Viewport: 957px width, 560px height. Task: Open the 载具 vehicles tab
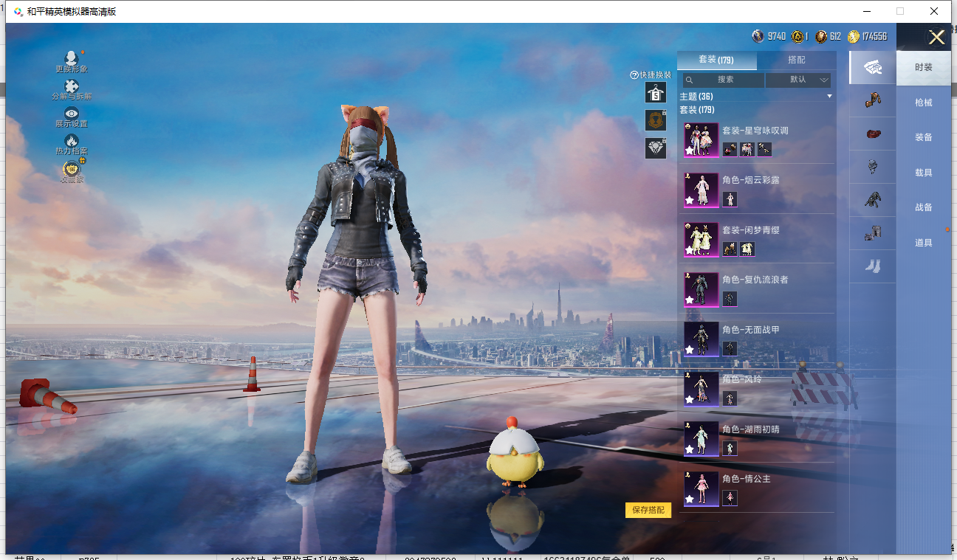coord(923,173)
